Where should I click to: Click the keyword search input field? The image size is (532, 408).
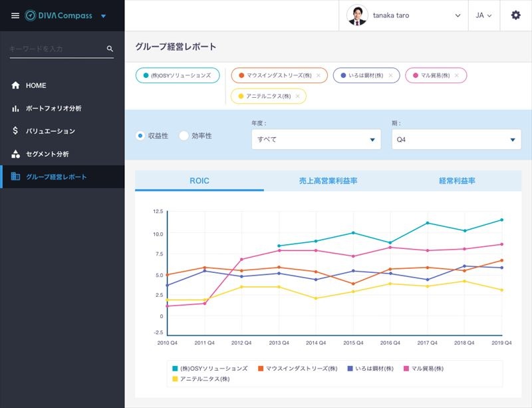tap(57, 49)
